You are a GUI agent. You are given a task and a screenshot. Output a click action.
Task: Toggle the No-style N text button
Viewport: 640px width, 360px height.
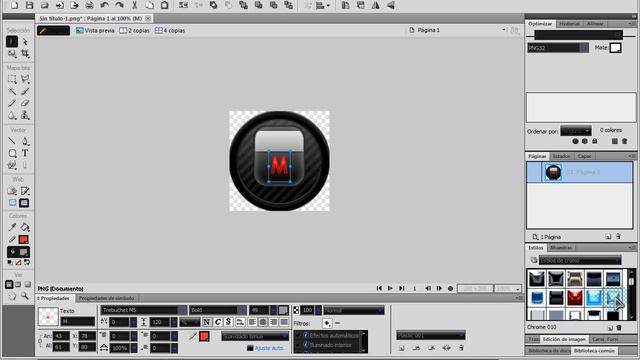(x=207, y=322)
